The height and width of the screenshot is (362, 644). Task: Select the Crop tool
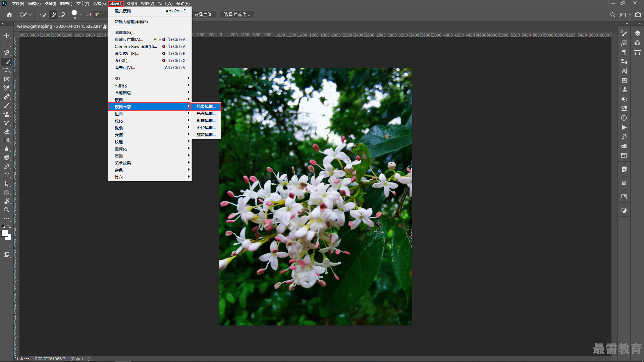7,70
